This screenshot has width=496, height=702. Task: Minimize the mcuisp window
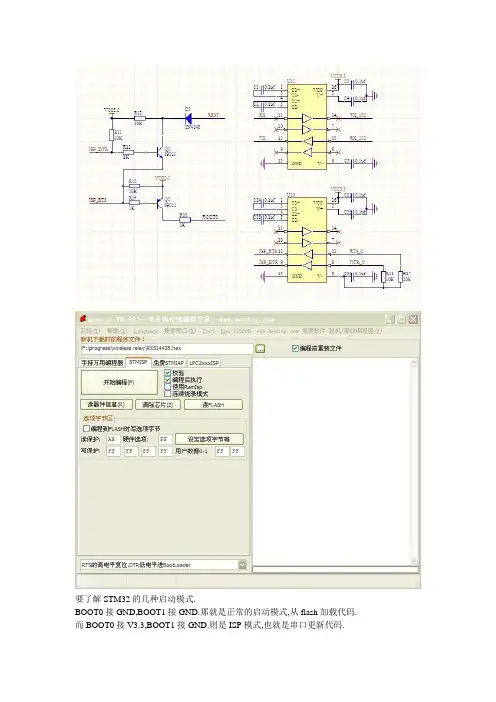coord(390,319)
